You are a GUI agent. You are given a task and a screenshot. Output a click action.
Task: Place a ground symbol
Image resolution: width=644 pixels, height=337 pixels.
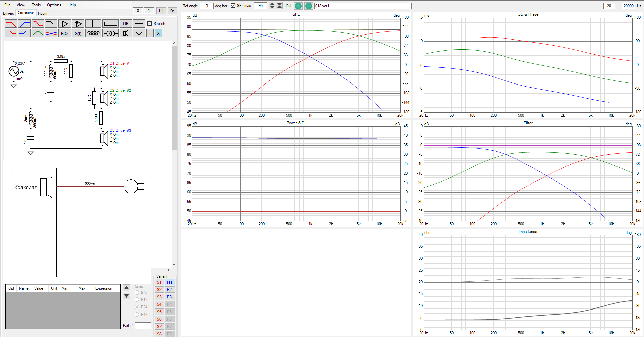coord(139,33)
